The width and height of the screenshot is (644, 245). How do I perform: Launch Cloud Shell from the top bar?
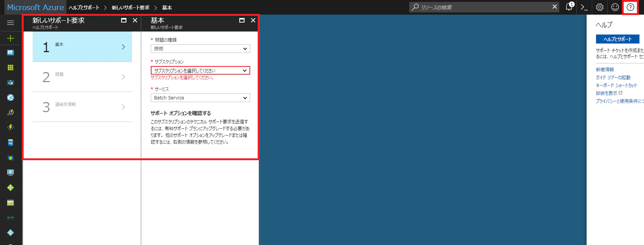click(x=584, y=7)
